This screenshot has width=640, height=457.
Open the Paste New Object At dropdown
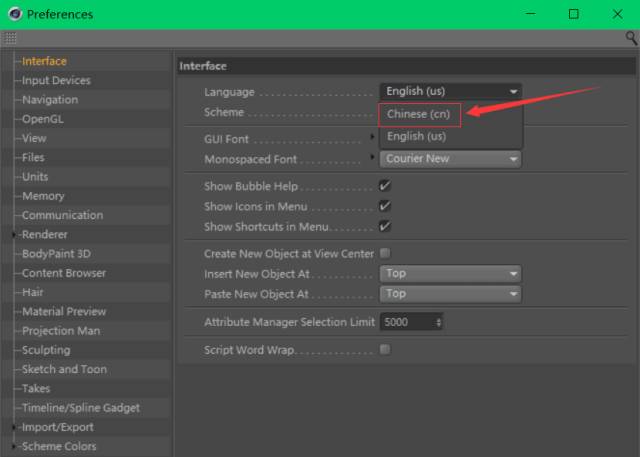point(450,294)
